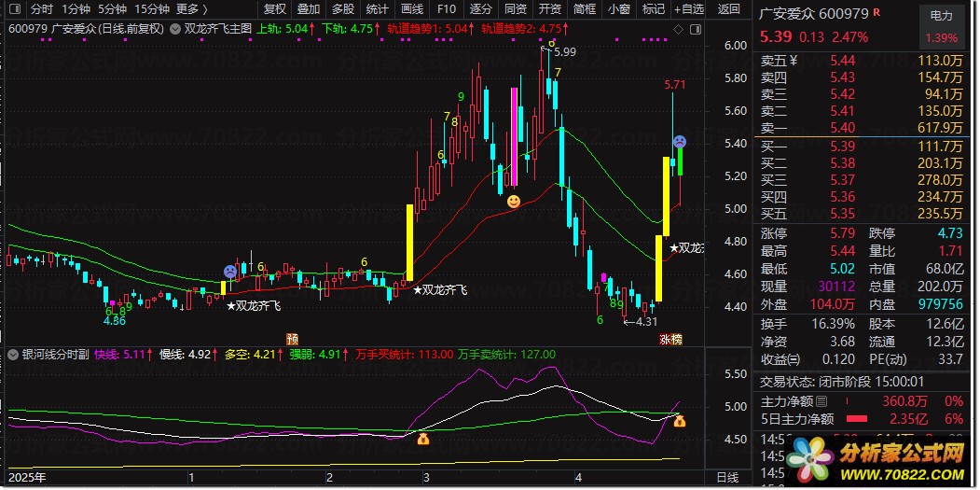Switch to 简框 simple frame mode
This screenshot has width=980, height=490.
pyautogui.click(x=584, y=8)
